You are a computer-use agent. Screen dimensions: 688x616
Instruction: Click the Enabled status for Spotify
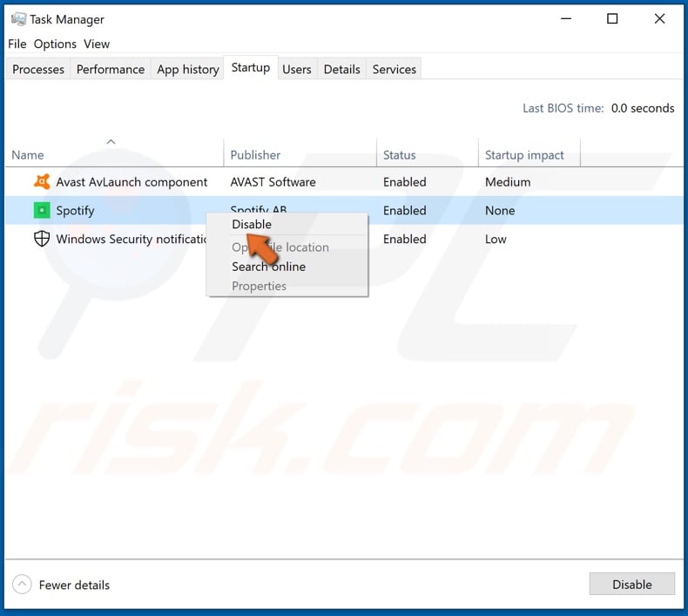pyautogui.click(x=405, y=210)
